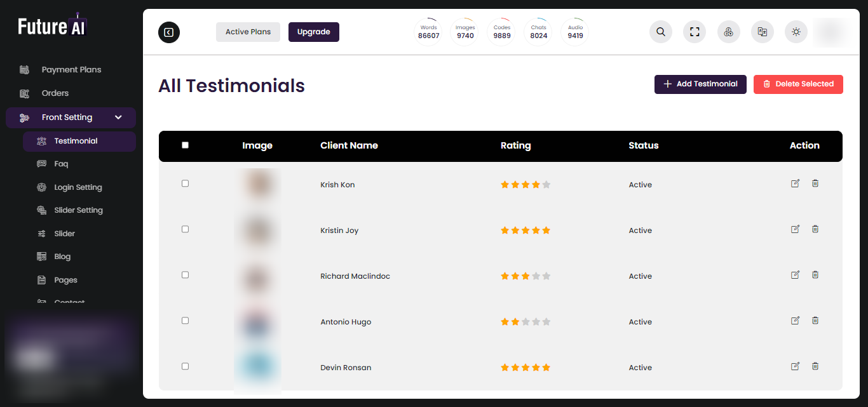The height and width of the screenshot is (407, 868).
Task: Switch theme using the sun icon
Action: pyautogui.click(x=796, y=32)
